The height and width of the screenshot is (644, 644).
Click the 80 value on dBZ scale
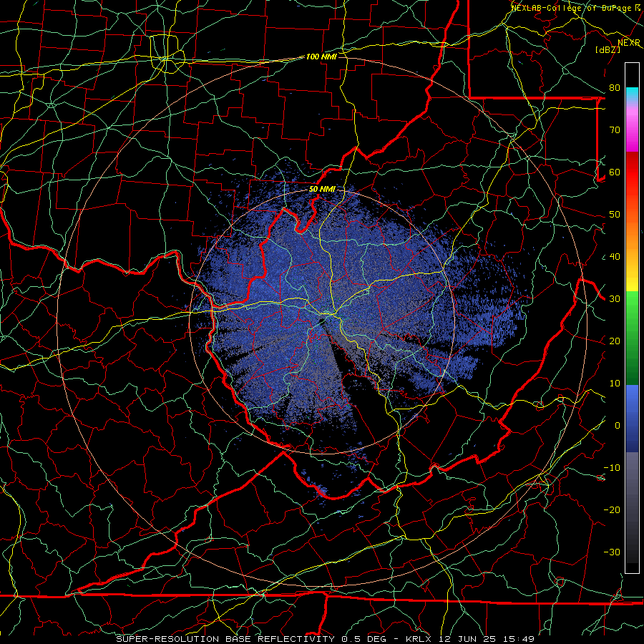(615, 87)
